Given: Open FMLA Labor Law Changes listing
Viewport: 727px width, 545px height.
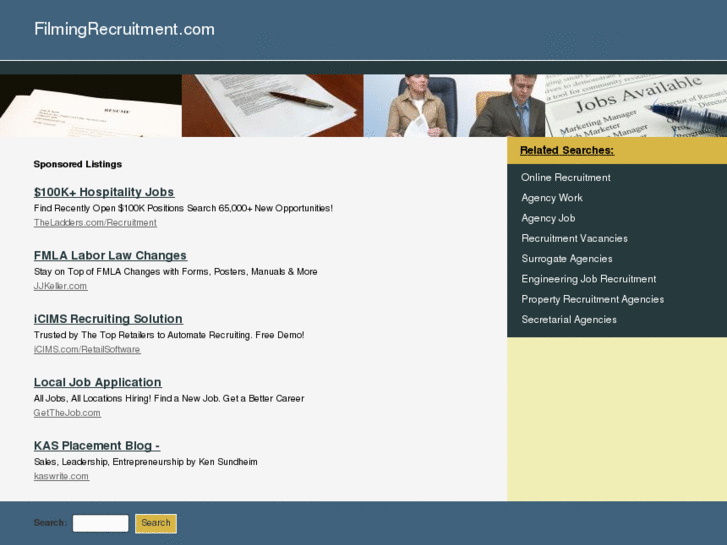Looking at the screenshot, I should click(110, 256).
